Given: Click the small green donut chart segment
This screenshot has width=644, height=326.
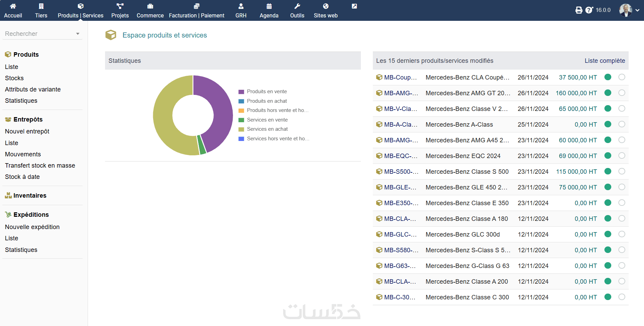Looking at the screenshot, I should tap(202, 145).
